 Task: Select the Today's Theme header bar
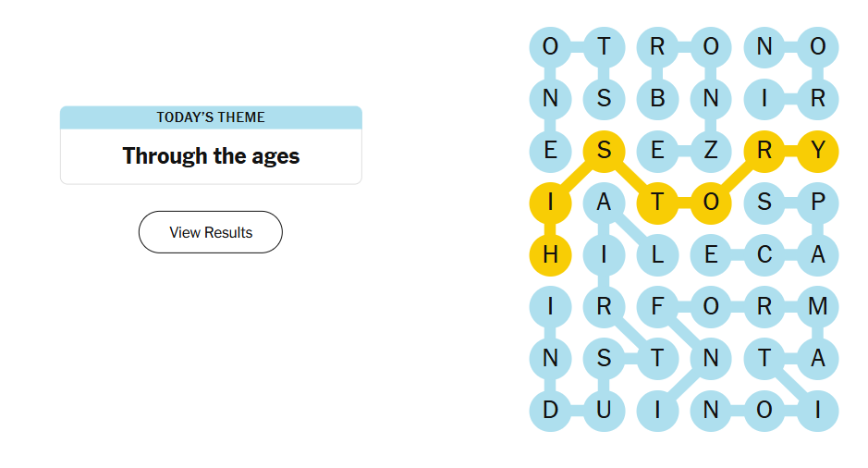211,117
